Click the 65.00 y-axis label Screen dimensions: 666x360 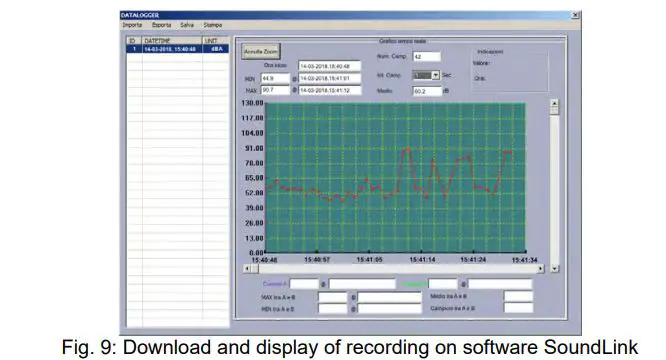pos(254,178)
